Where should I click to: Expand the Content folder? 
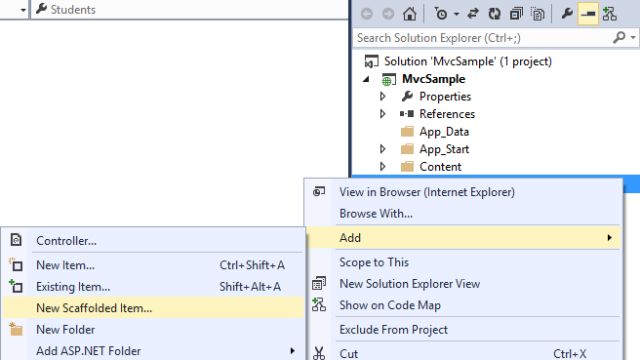pos(382,167)
